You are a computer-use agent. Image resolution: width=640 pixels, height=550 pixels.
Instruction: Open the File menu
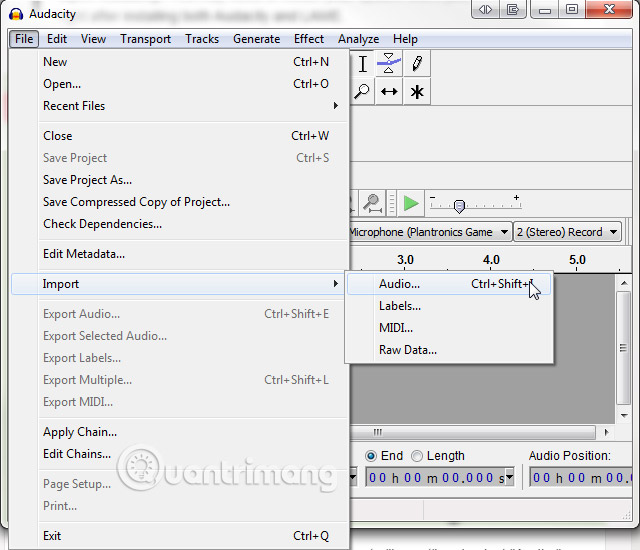pyautogui.click(x=24, y=39)
